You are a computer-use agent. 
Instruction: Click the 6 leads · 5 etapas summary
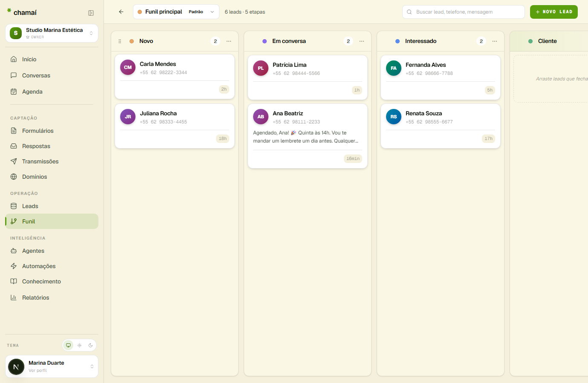(245, 12)
